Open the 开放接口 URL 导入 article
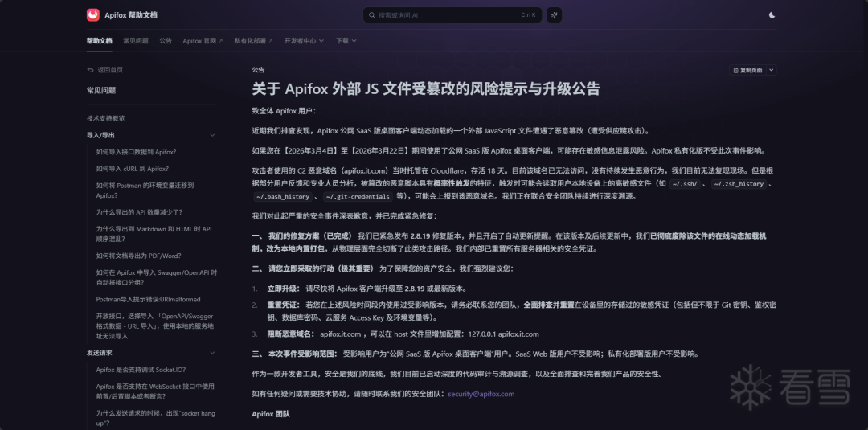 (155, 326)
